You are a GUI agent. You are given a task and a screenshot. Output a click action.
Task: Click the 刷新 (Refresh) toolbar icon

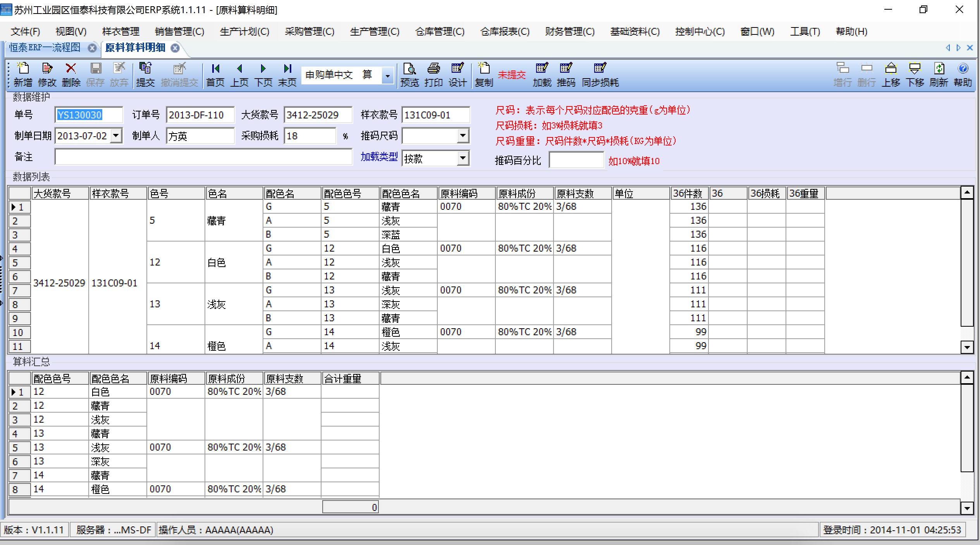point(939,74)
